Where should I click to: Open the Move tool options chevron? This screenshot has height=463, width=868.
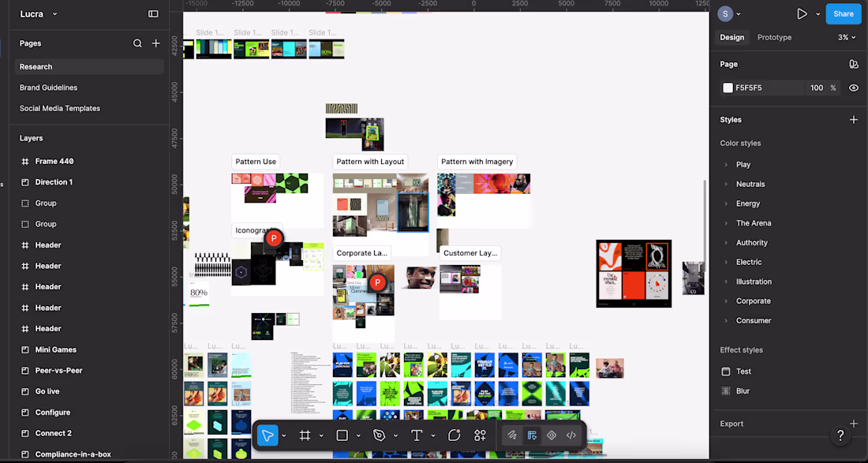tap(284, 436)
